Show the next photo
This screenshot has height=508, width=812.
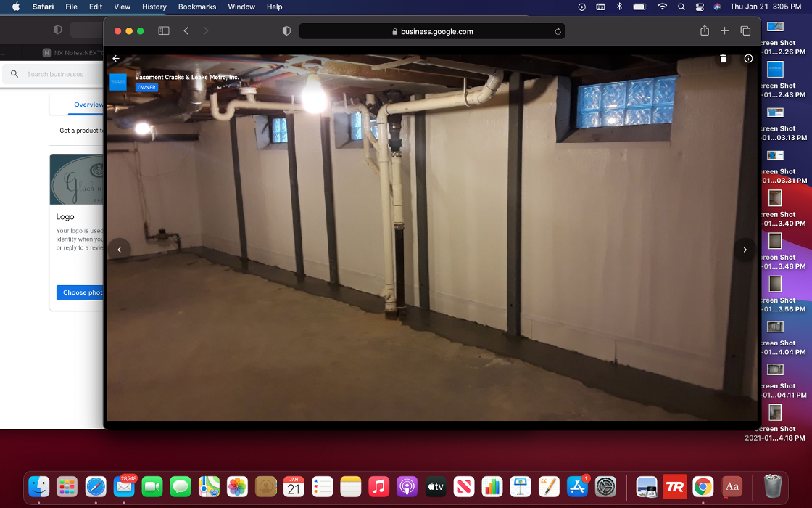745,250
